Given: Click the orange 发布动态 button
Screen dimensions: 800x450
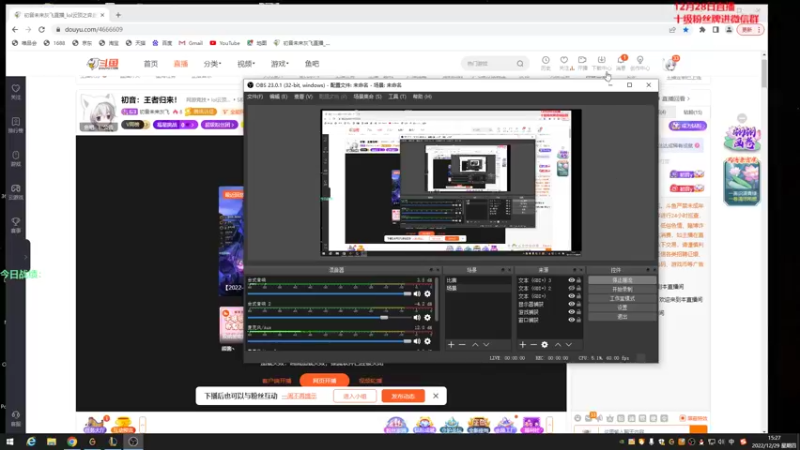Looking at the screenshot, I should coord(403,396).
